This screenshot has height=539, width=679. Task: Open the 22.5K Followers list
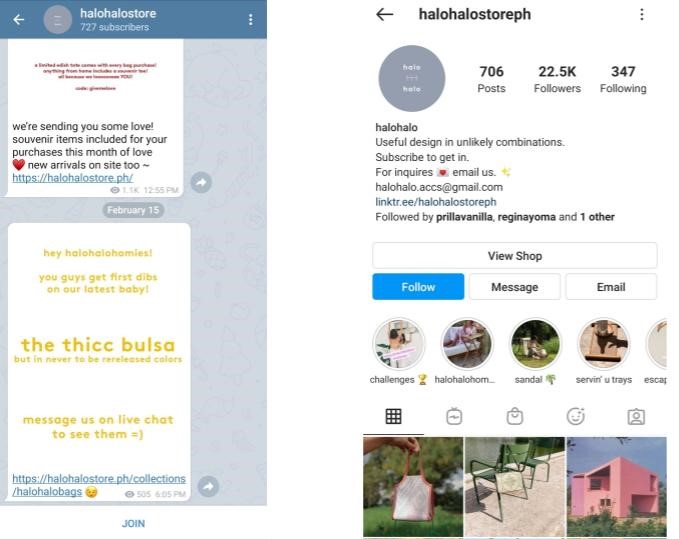point(557,79)
